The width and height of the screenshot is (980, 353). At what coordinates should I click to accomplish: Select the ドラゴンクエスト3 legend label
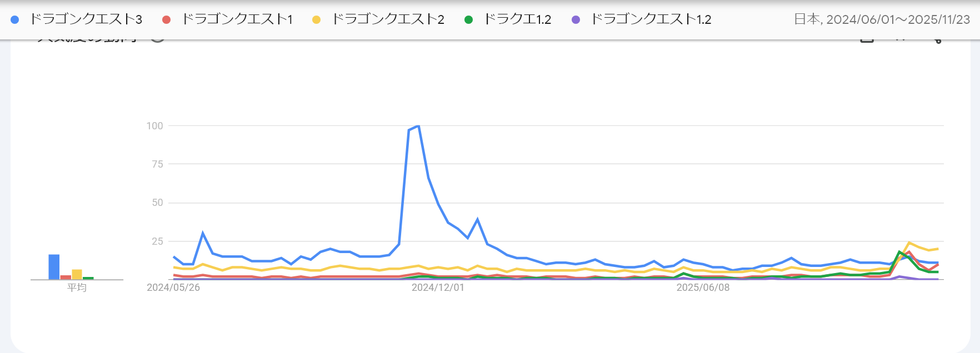86,19
